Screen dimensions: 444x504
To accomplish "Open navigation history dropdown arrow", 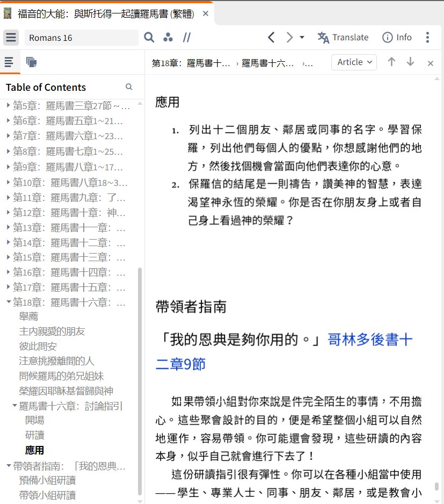I will point(302,37).
